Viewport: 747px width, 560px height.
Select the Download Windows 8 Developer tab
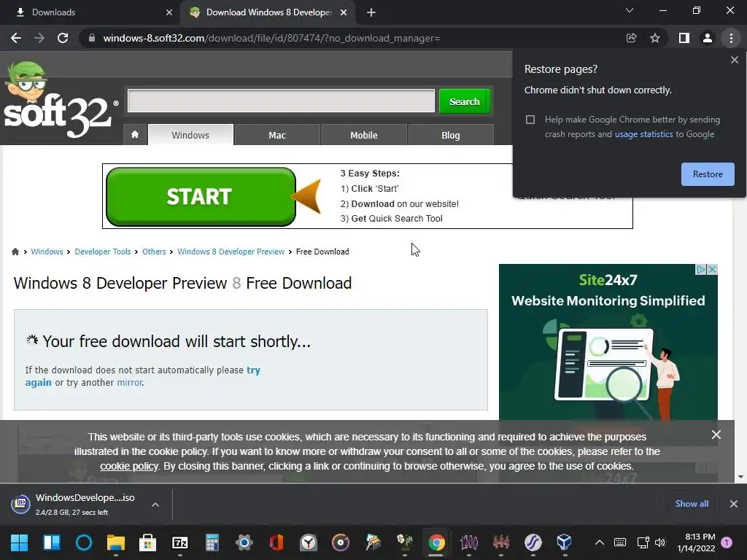[x=268, y=12]
